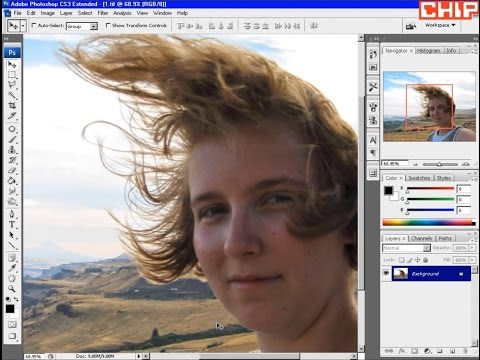Select the Rectangular Marquee tool
480x360 pixels.
[12, 74]
